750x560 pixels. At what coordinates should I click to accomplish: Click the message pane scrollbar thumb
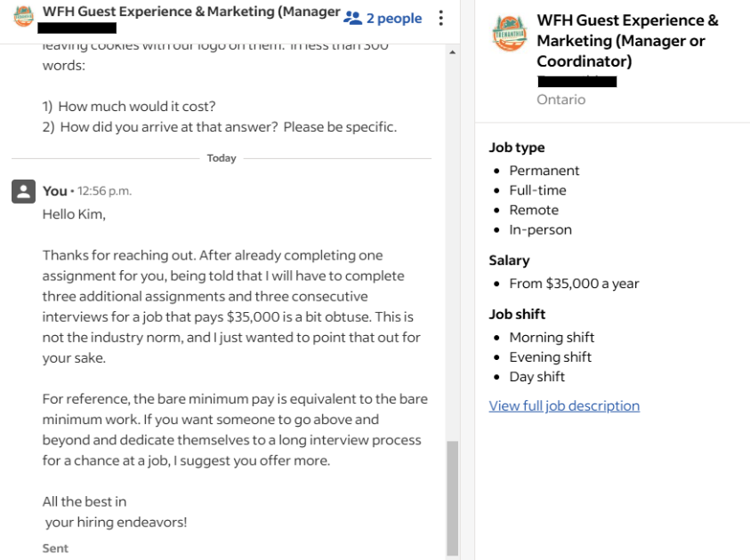(x=452, y=498)
